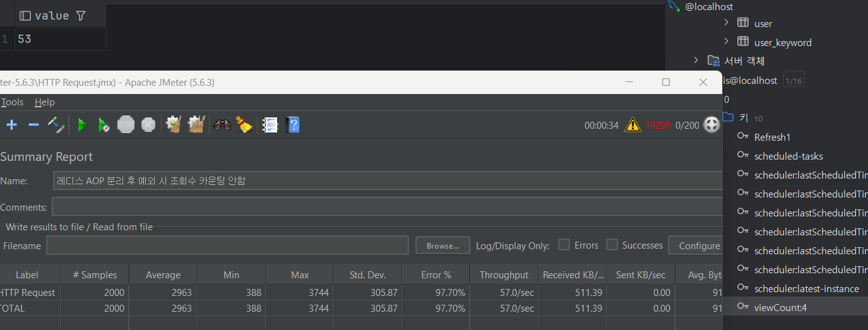Click the Browse... button
Screen dimensions: 868x330
coord(443,245)
